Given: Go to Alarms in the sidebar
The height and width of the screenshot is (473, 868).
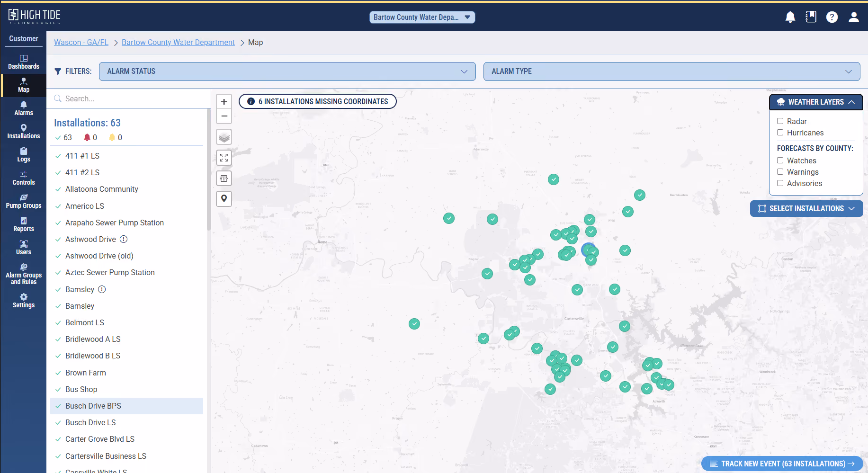Looking at the screenshot, I should click(x=24, y=108).
